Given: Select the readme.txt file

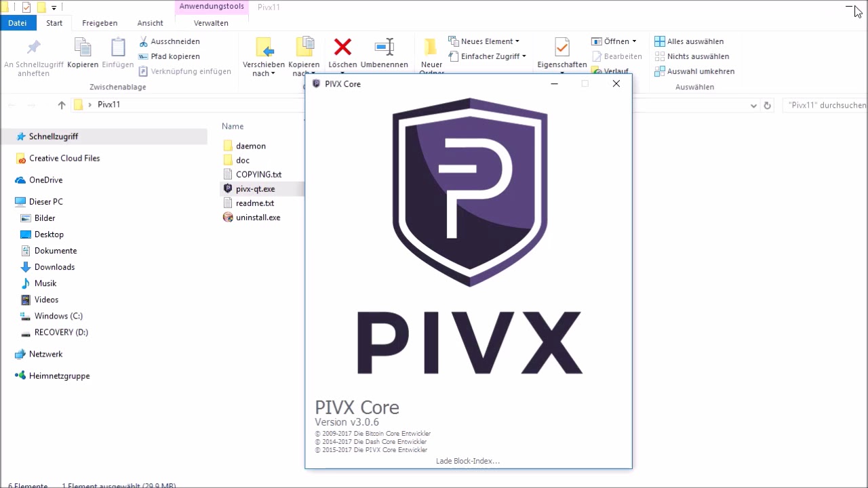Looking at the screenshot, I should tap(248, 203).
